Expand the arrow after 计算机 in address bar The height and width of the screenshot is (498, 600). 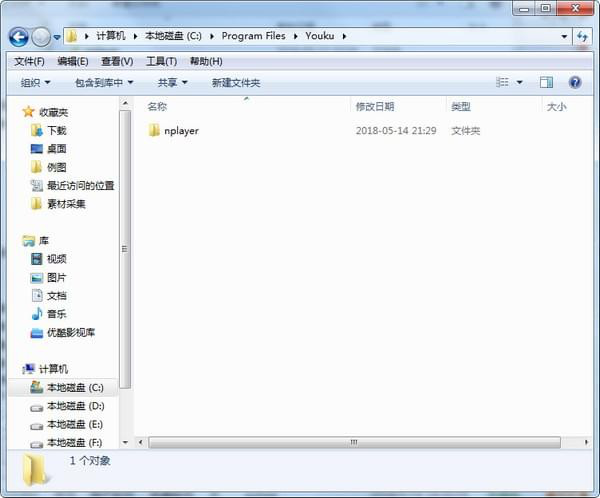[x=135, y=36]
